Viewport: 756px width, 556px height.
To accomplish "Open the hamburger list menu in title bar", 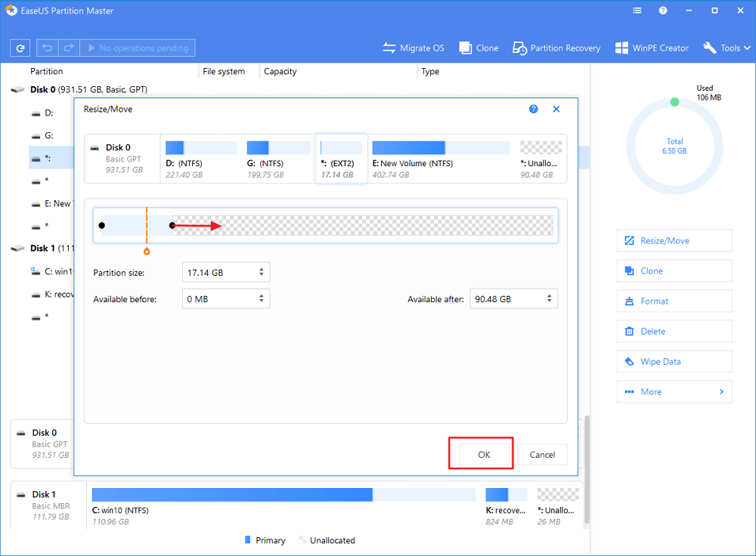I will pyautogui.click(x=637, y=11).
